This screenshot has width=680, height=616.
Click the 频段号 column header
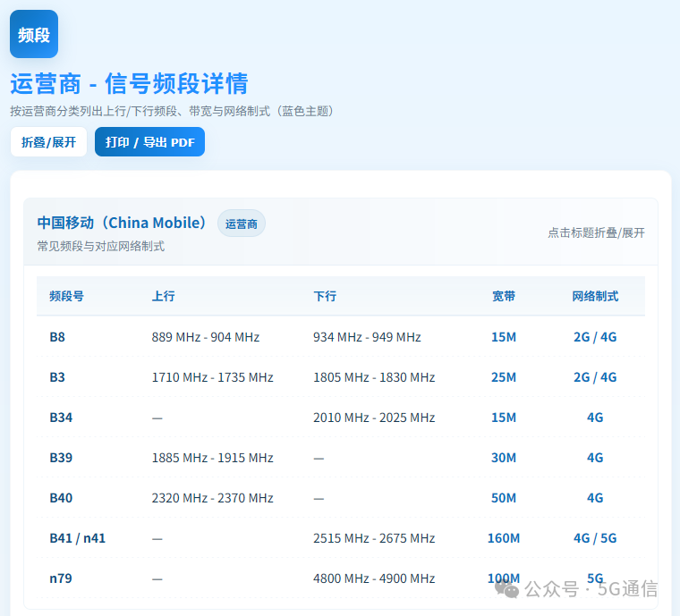[66, 296]
